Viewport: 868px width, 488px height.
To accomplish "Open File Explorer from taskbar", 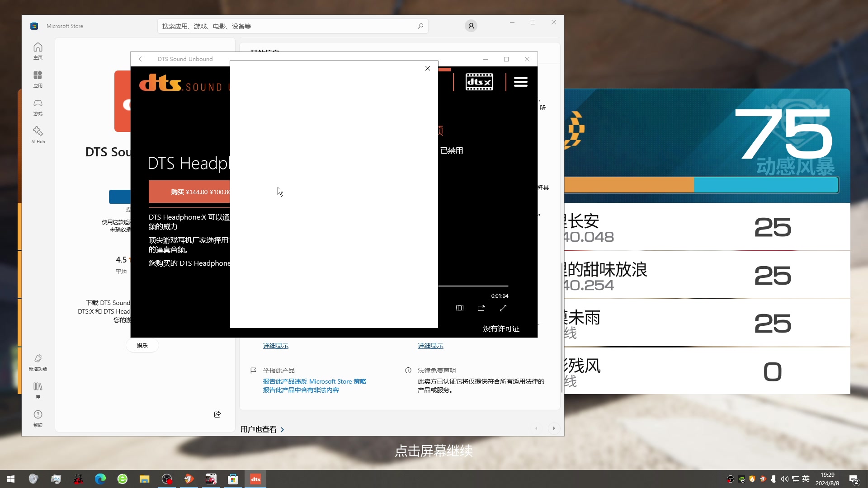I will pyautogui.click(x=145, y=479).
